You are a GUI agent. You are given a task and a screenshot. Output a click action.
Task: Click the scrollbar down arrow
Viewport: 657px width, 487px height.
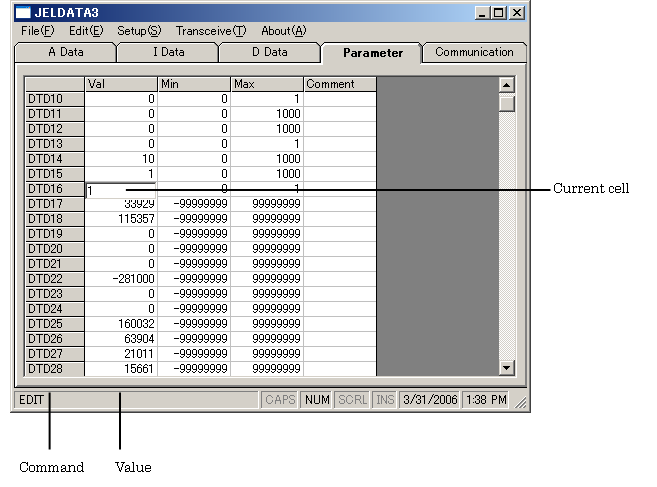pyautogui.click(x=506, y=367)
